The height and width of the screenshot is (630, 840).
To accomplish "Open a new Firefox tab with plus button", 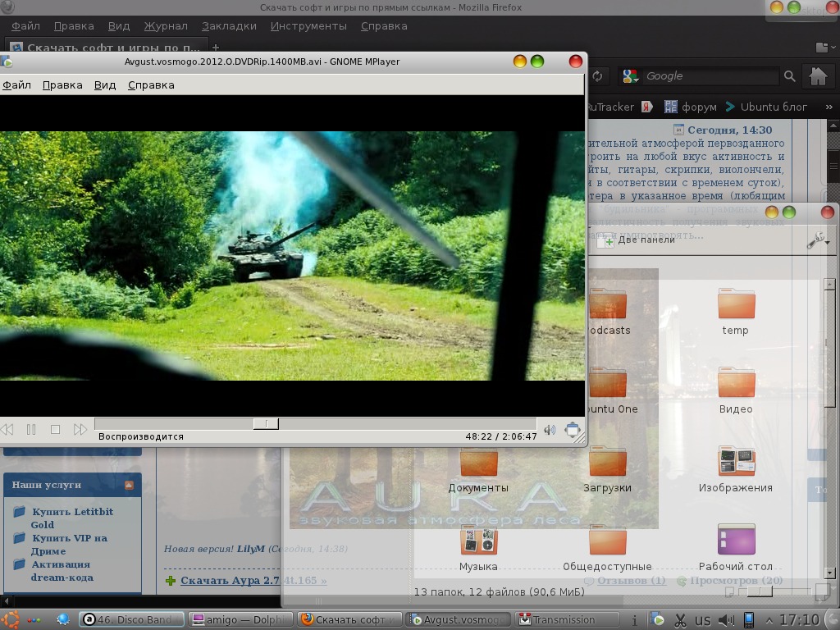I will point(216,47).
